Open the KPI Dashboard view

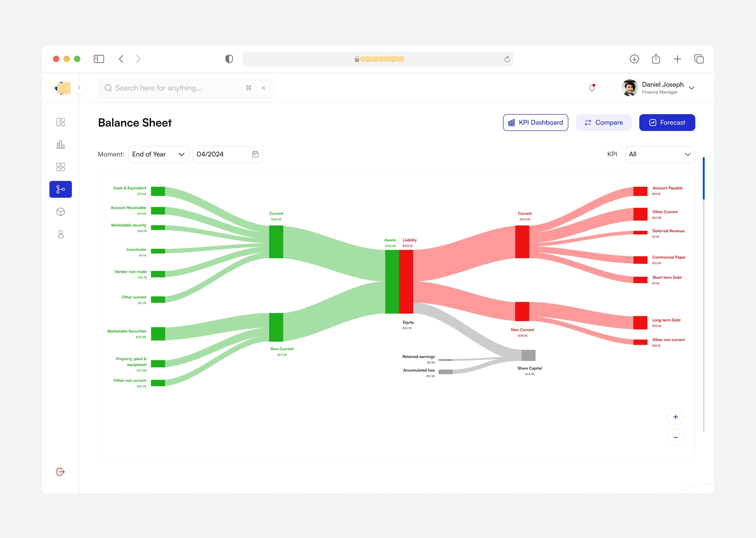pos(535,123)
